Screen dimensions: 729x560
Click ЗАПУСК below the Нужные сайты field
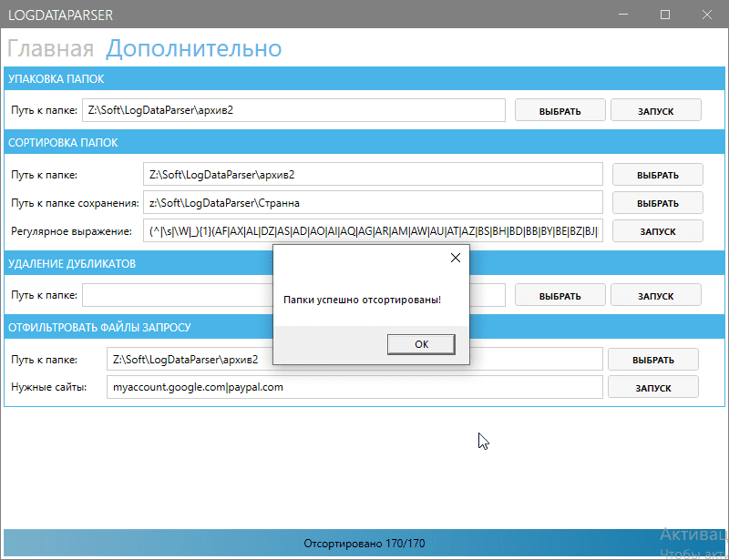coord(652,387)
